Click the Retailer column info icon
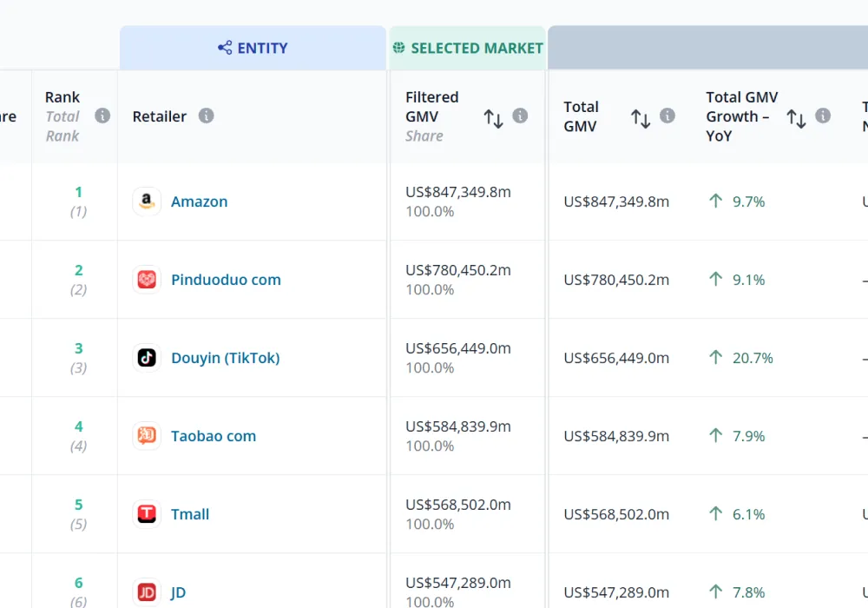The width and height of the screenshot is (868, 608). pyautogui.click(x=206, y=116)
